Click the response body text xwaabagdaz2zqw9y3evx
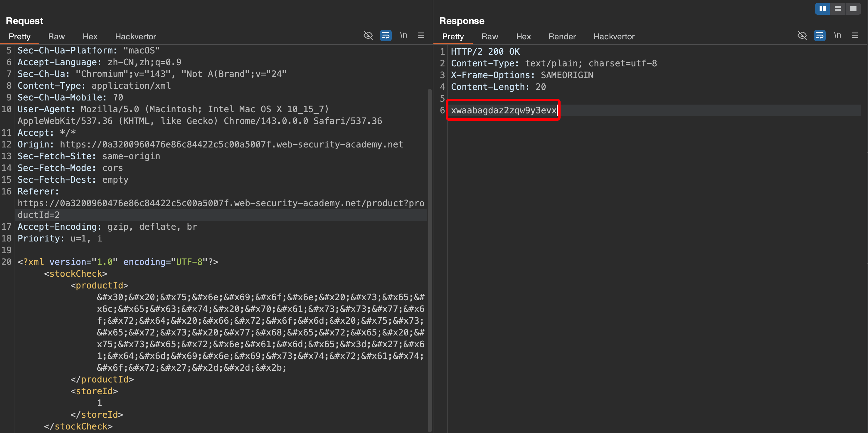Screen dimensions: 868x433 (503, 110)
